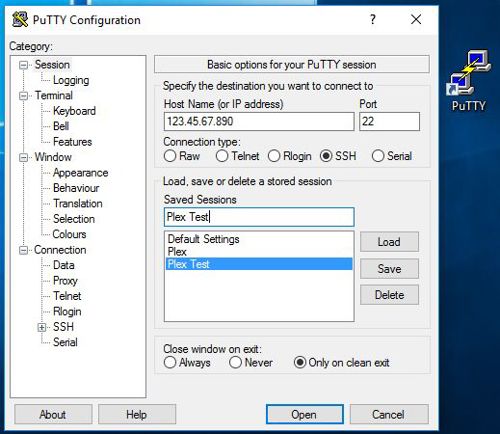Open the Colours category
The height and width of the screenshot is (434, 500).
(69, 234)
